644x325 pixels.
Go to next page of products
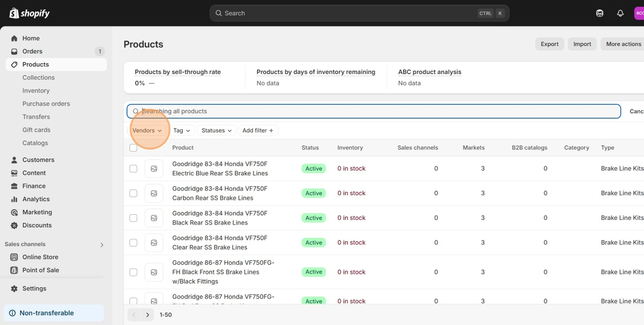pos(147,315)
